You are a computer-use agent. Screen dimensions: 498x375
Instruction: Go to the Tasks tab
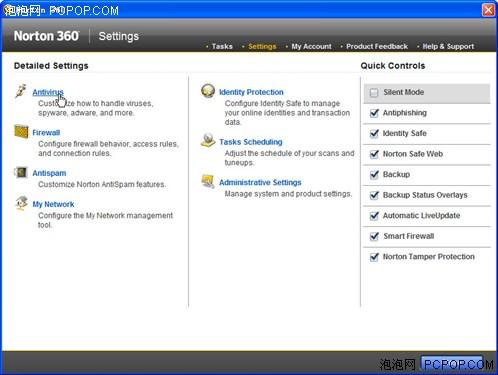pos(222,46)
